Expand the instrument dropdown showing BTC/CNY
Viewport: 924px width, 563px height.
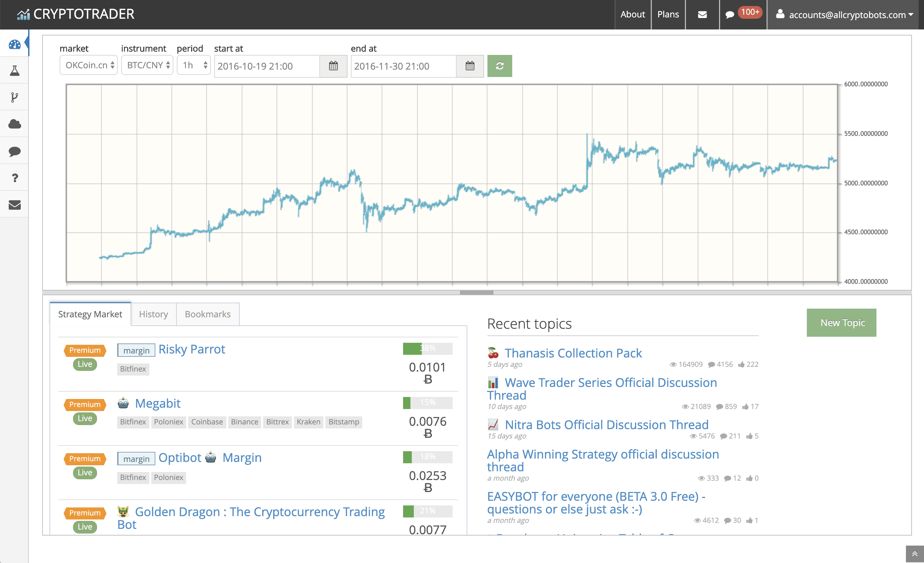coord(147,65)
